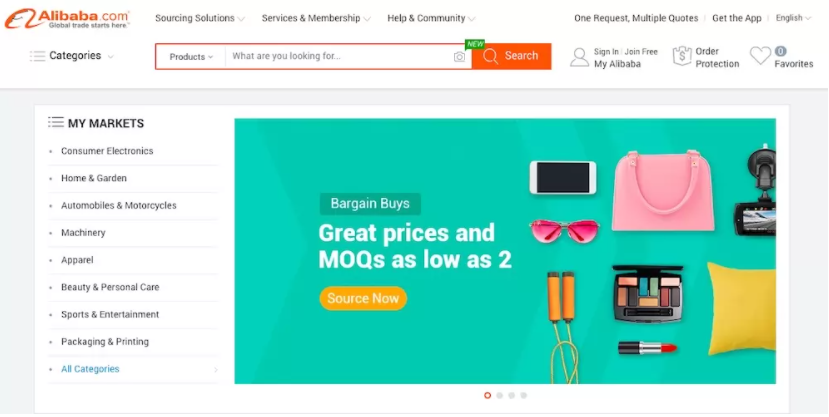Screen dimensions: 829x417
Task: Expand the All Categories arrow
Action: coord(215,369)
